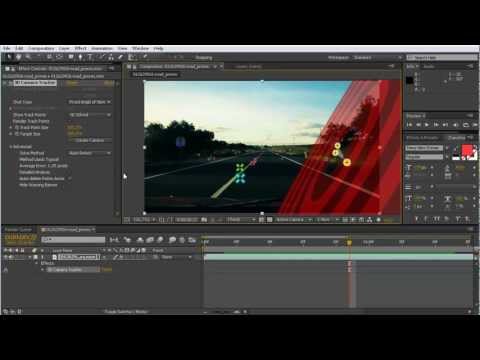480x360 pixels.
Task: Switch to the Render Queue tab
Action: point(18,230)
